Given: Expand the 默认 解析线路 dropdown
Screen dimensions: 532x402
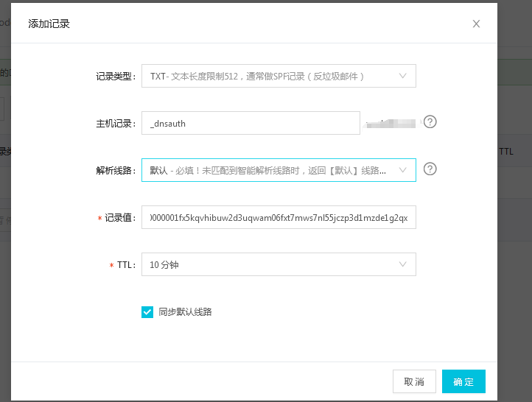Looking at the screenshot, I should coord(273,170).
